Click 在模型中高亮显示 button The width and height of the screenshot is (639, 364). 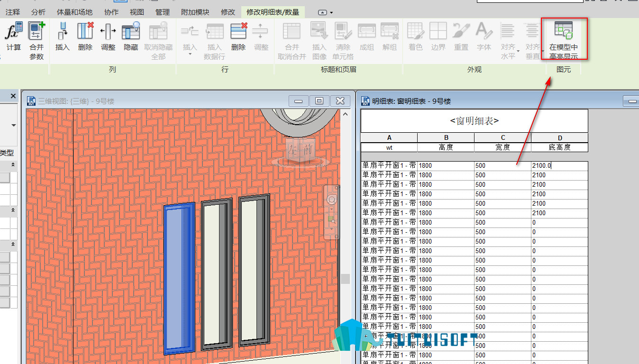click(x=564, y=40)
